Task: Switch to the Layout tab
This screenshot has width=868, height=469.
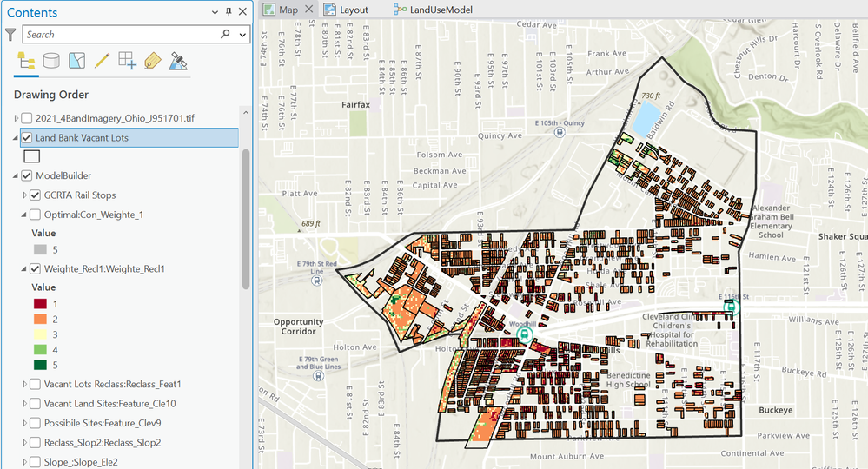Action: point(345,10)
